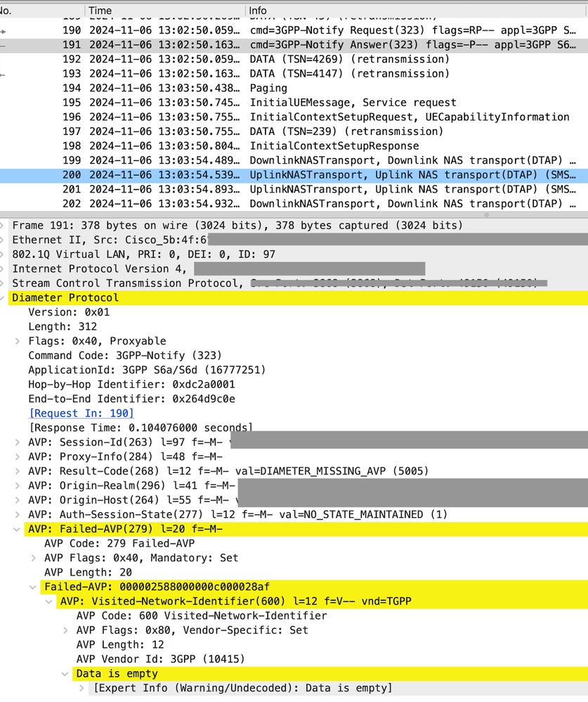
Task: Collapse the Data is empty row
Action: tap(65, 674)
